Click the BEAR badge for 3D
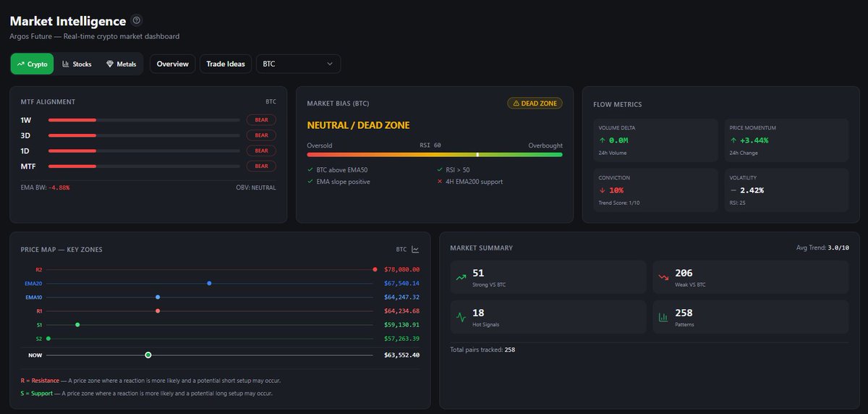This screenshot has width=868, height=414. 261,135
